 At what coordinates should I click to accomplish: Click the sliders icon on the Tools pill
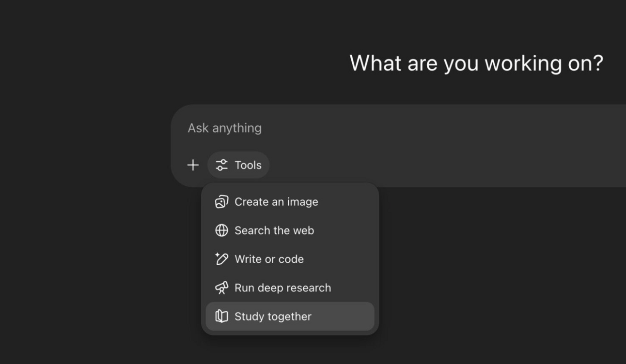click(x=222, y=165)
